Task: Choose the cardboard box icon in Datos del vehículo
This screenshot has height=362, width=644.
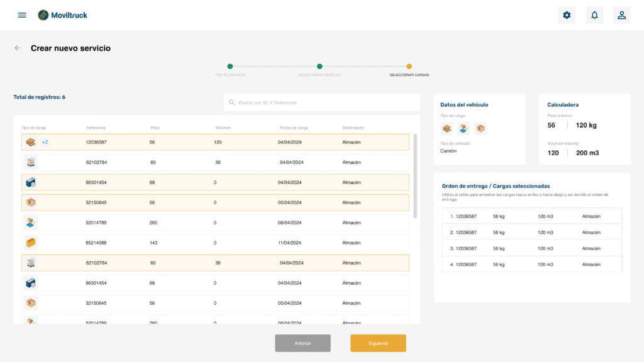Action: [x=480, y=129]
